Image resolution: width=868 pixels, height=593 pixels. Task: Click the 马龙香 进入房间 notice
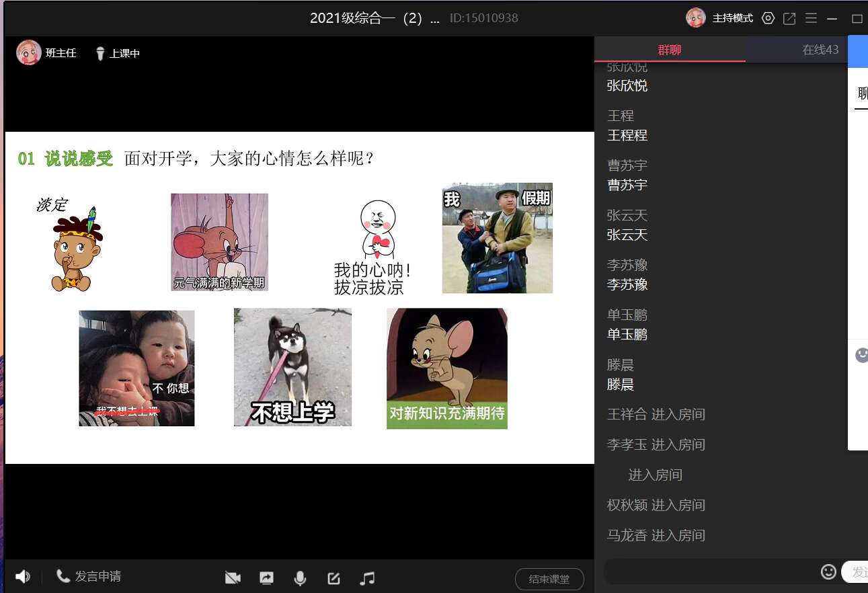[656, 535]
